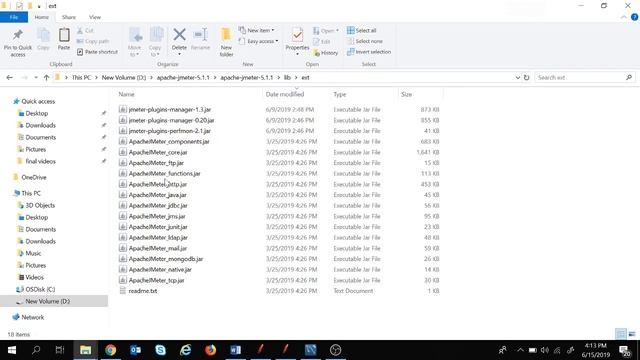Click apache-jmeter-5.1.1 first breadcrumb segment
The image size is (640, 360).
pyautogui.click(x=183, y=78)
